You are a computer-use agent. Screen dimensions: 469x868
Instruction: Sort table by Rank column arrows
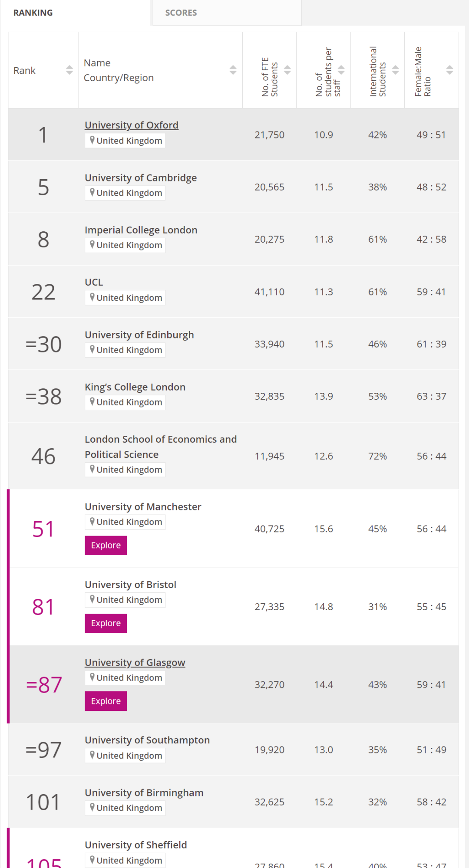[x=69, y=70]
